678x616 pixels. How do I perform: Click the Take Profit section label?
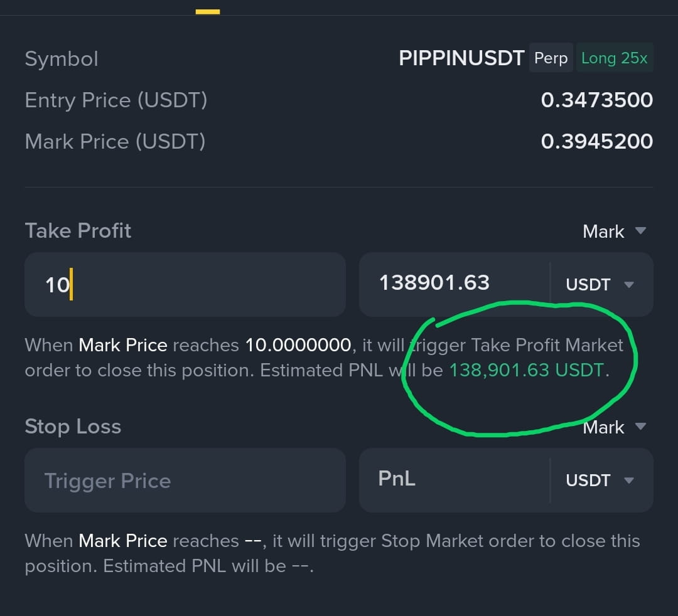(x=78, y=231)
